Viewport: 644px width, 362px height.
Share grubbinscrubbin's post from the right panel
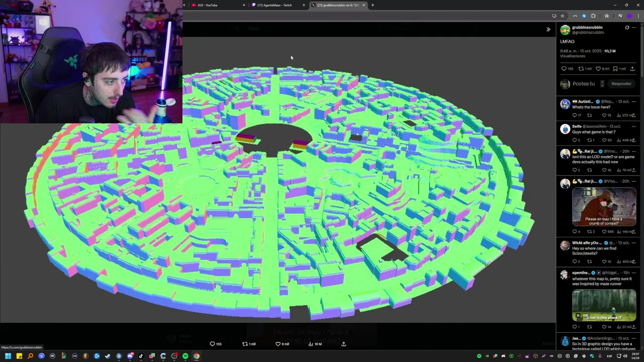coord(632,69)
